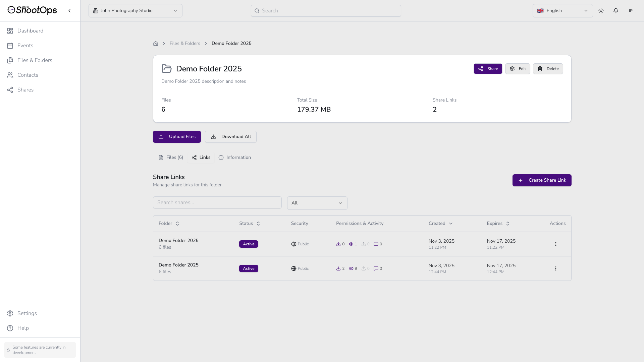Screen dimensions: 644x362
Task: Click the Download All button
Action: pyautogui.click(x=230, y=137)
